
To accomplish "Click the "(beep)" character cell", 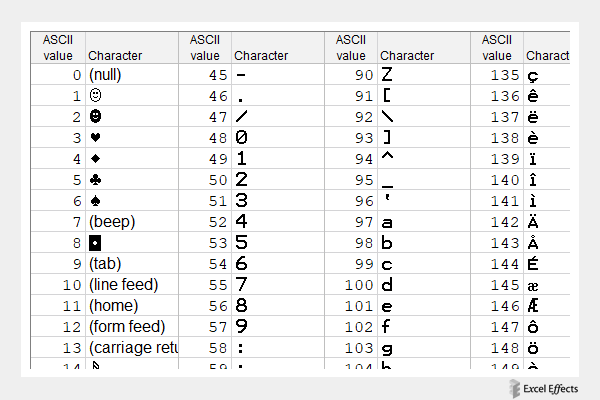I will coord(112,222).
